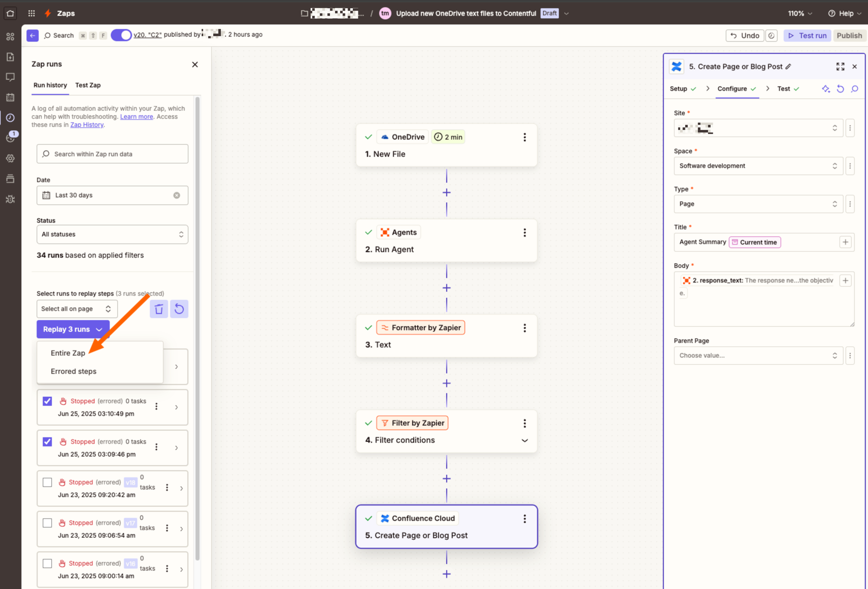The height and width of the screenshot is (589, 868).
Task: Click the replay selected runs icon
Action: tap(179, 309)
